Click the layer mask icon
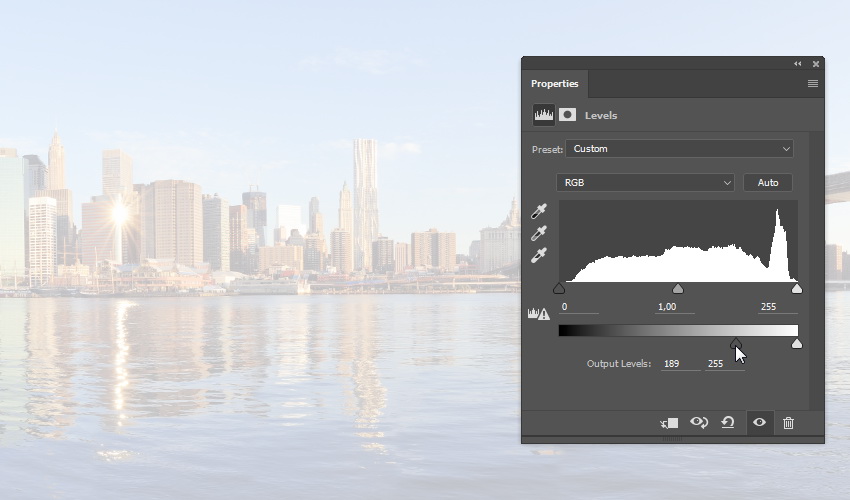This screenshot has width=850, height=500. point(568,114)
